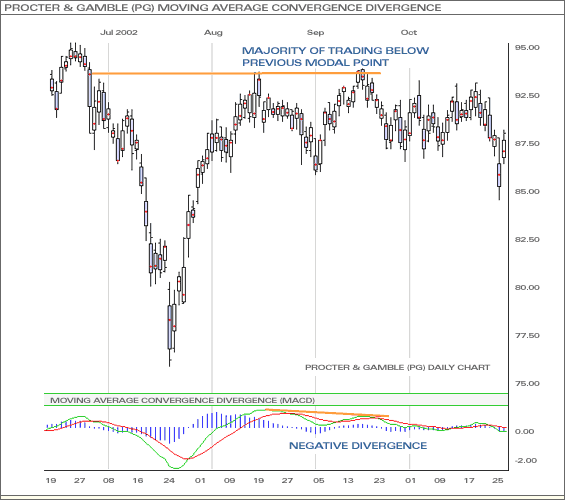Click the 82.50 price axis label

pyautogui.click(x=527, y=239)
